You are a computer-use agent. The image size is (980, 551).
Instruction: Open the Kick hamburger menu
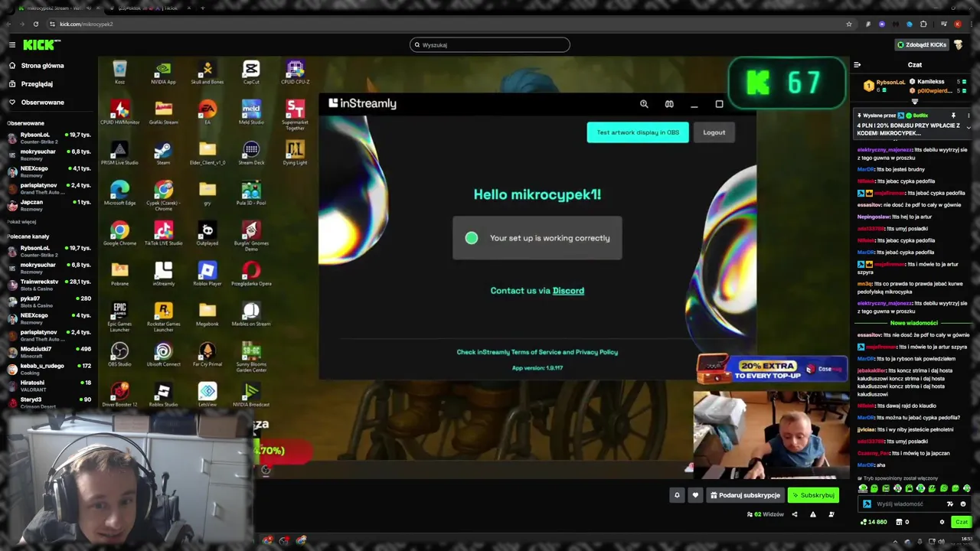(x=12, y=44)
